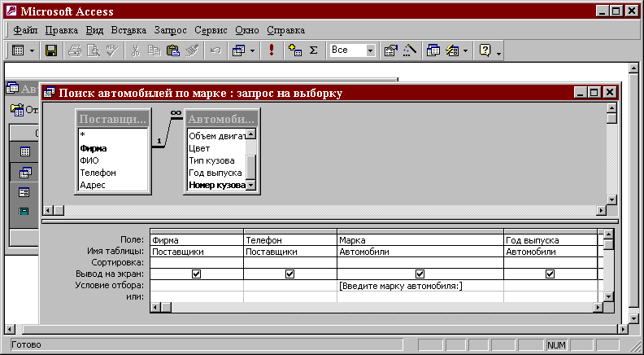This screenshot has width=644, height=355.
Task: Select the Format Painter brush
Action: click(192, 50)
